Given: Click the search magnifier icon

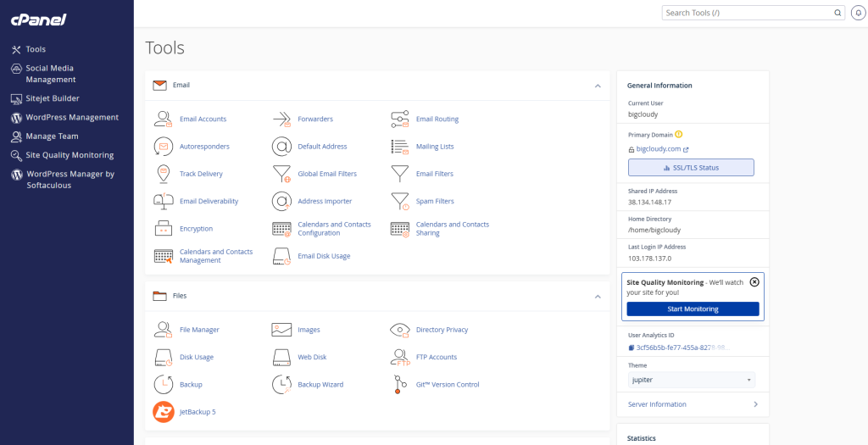Looking at the screenshot, I should 837,13.
